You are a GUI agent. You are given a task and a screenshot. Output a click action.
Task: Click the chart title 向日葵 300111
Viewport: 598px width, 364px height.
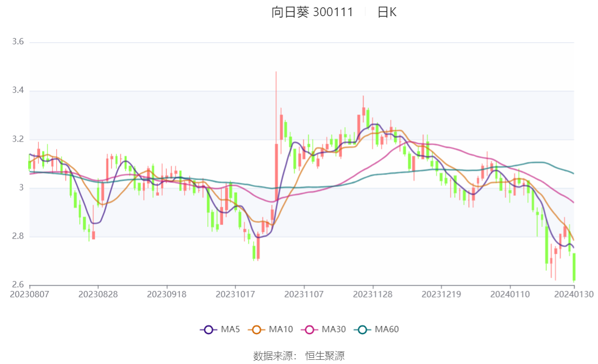[312, 12]
